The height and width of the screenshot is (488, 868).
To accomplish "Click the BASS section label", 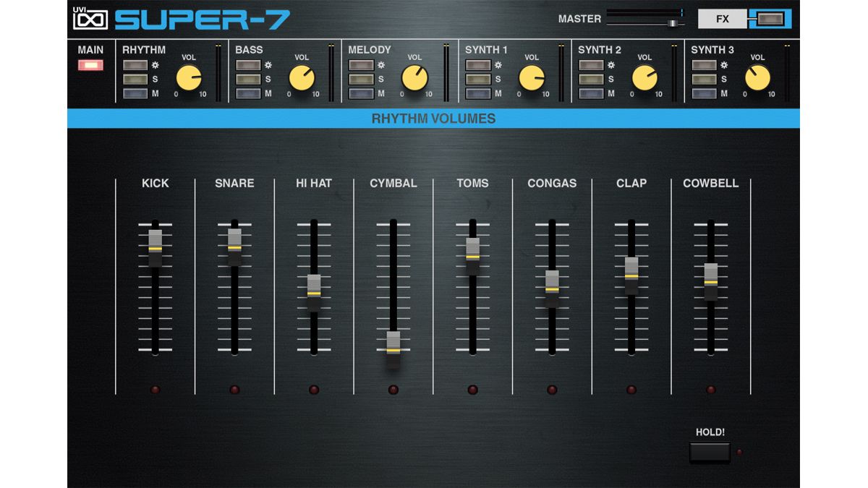I will [250, 50].
